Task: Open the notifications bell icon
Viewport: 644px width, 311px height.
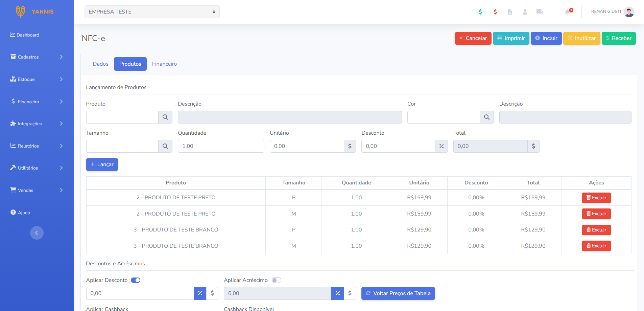Action: click(568, 12)
